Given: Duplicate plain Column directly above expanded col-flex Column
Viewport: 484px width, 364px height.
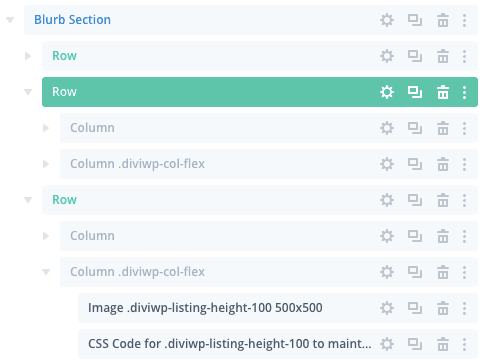Looking at the screenshot, I should 415,236.
